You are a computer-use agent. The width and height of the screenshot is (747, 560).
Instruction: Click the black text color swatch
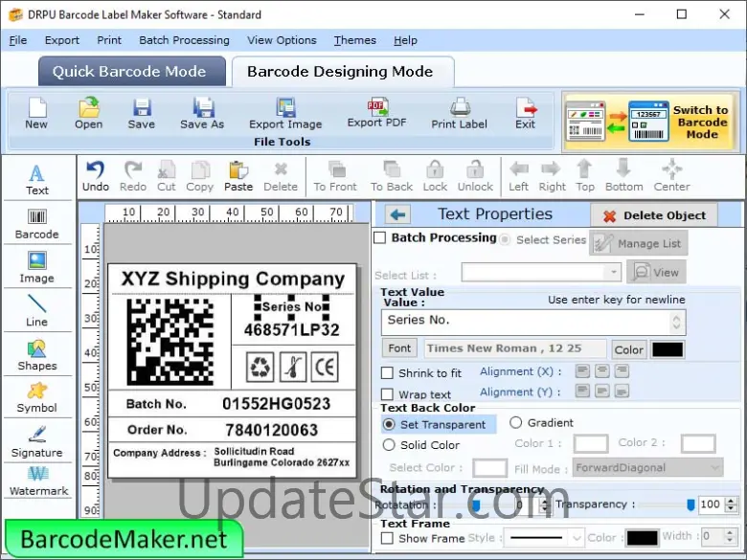668,349
